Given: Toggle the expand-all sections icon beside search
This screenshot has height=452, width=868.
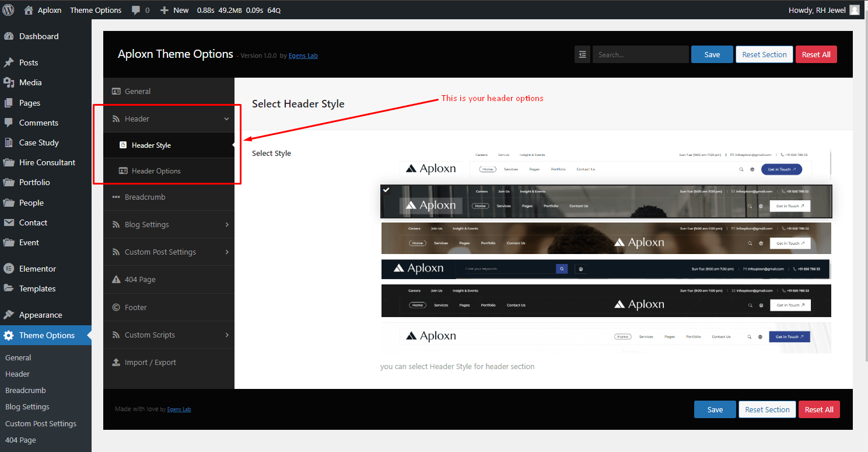Looking at the screenshot, I should tap(582, 54).
